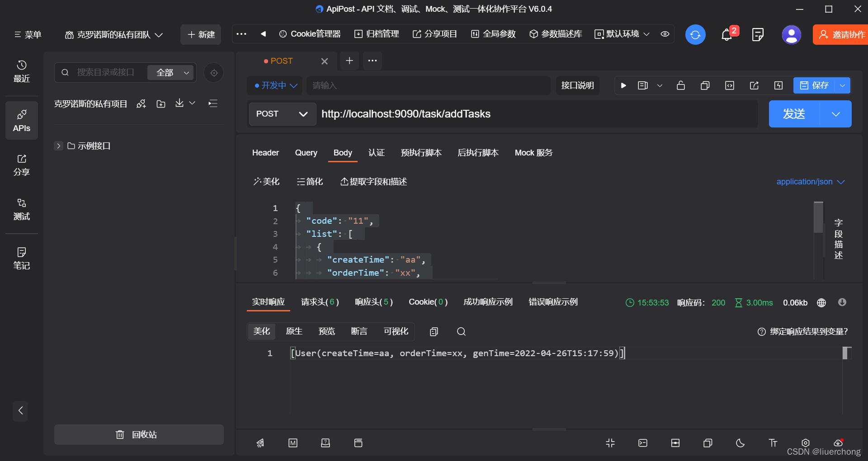Click the new folder icon in project header
Image resolution: width=868 pixels, height=461 pixels.
click(161, 104)
